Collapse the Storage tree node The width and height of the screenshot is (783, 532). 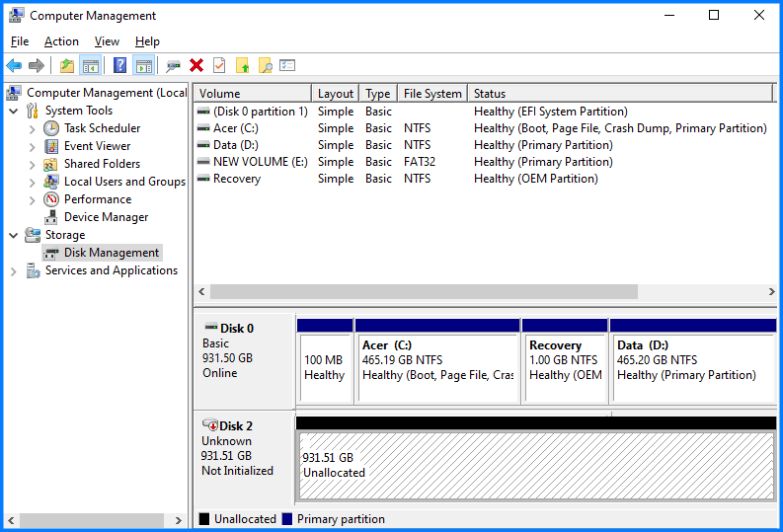(14, 236)
